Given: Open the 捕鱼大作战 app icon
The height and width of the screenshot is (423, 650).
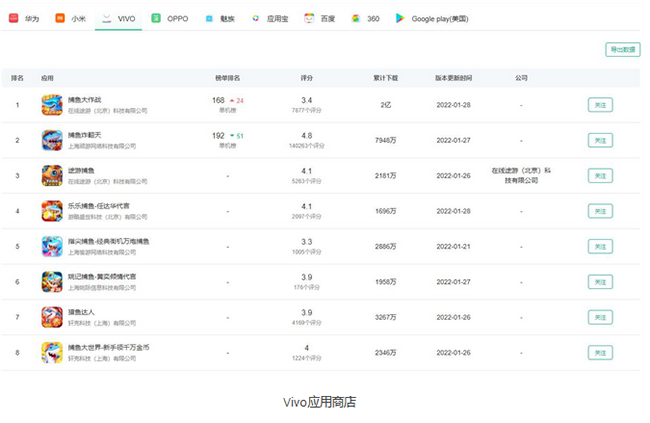Looking at the screenshot, I should pos(52,105).
